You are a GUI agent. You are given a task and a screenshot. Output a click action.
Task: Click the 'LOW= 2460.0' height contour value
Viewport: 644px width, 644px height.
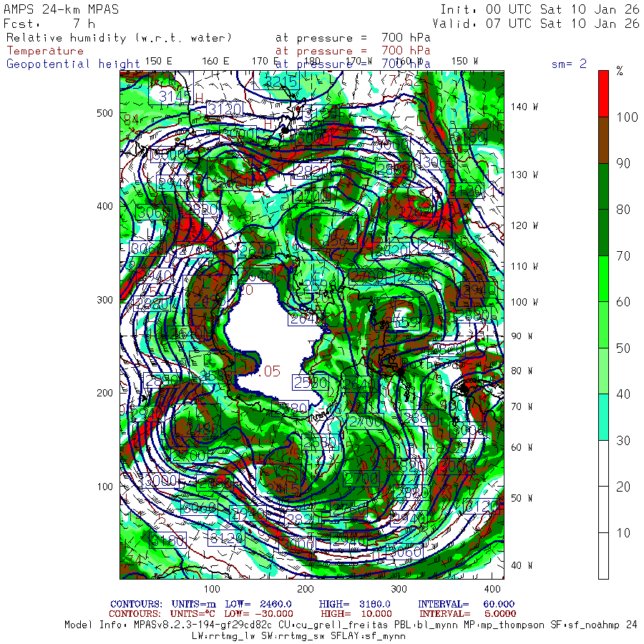coord(258,604)
